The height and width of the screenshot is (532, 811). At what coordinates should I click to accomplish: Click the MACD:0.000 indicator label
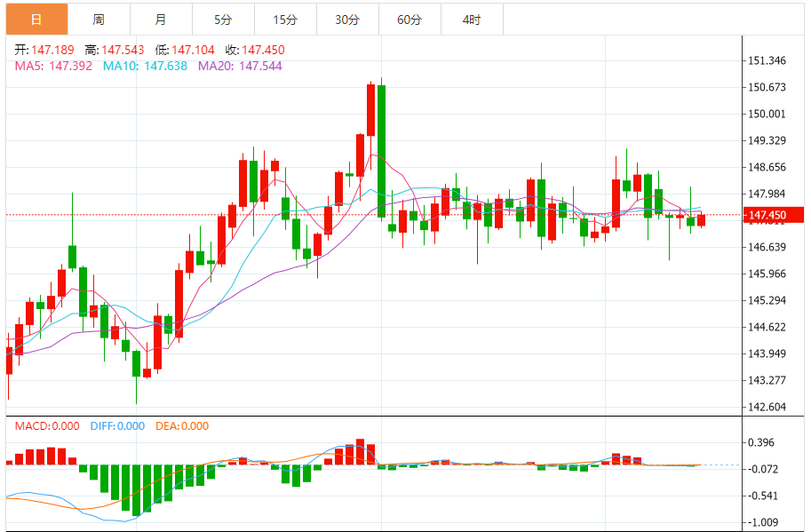(47, 426)
